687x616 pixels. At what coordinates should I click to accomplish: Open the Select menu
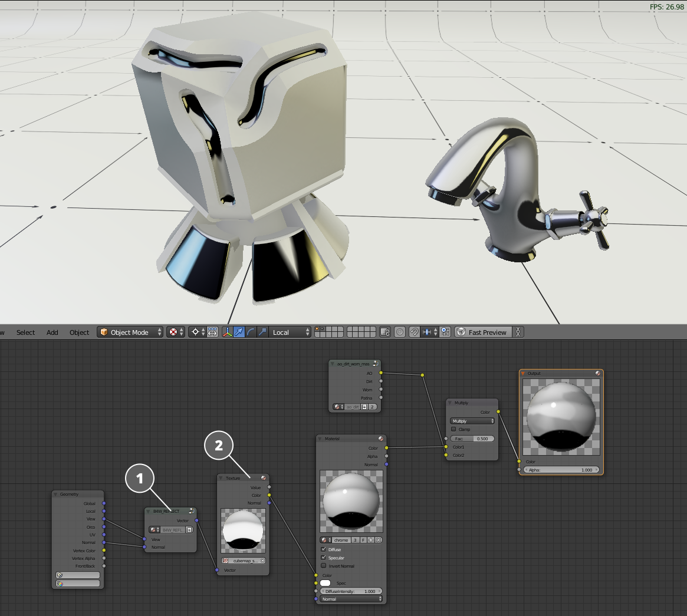coord(25,332)
